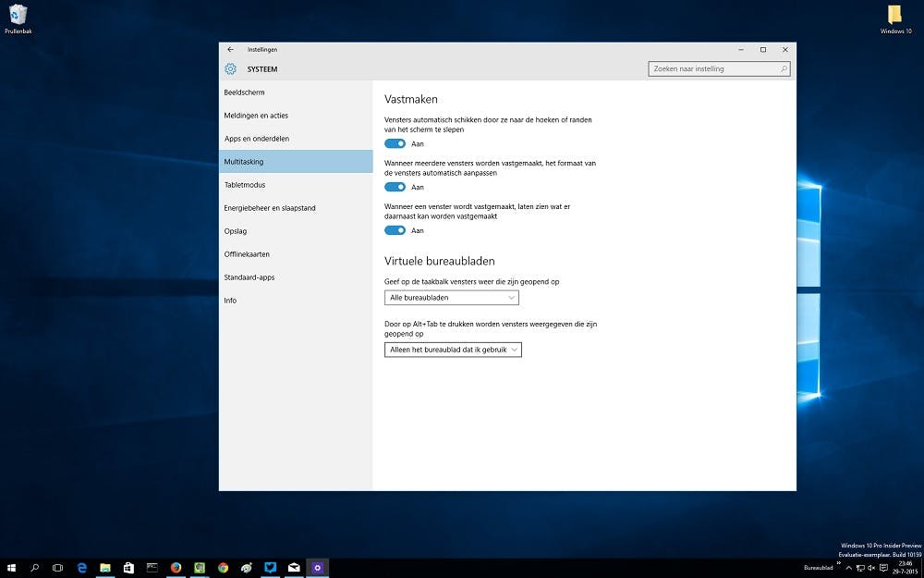Open Firefox from the taskbar
This screenshot has height=578, width=924.
tap(176, 568)
